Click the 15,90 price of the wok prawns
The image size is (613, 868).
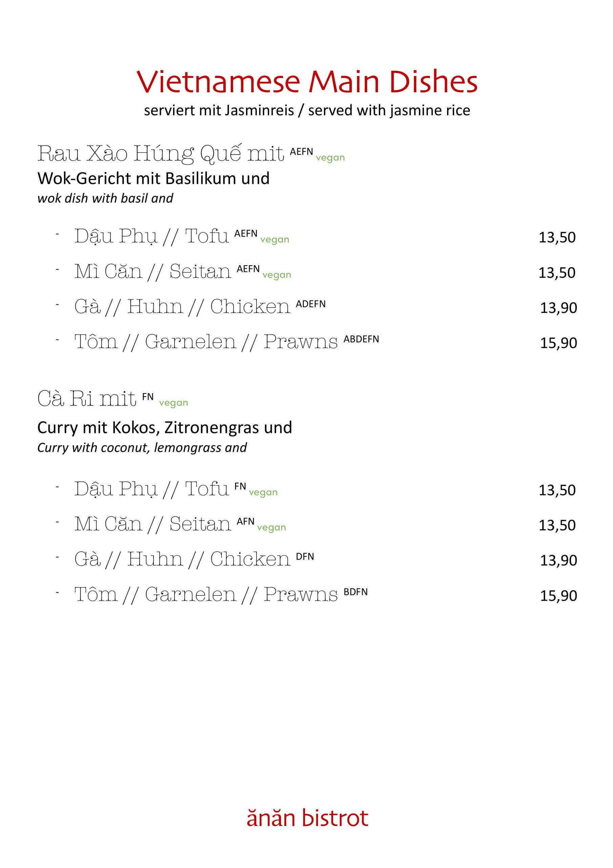tap(558, 343)
